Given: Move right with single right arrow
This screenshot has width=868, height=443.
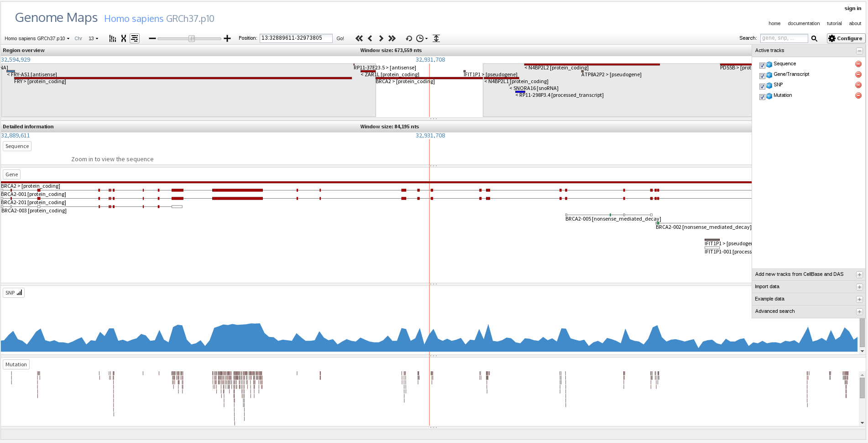Looking at the screenshot, I should [x=381, y=38].
